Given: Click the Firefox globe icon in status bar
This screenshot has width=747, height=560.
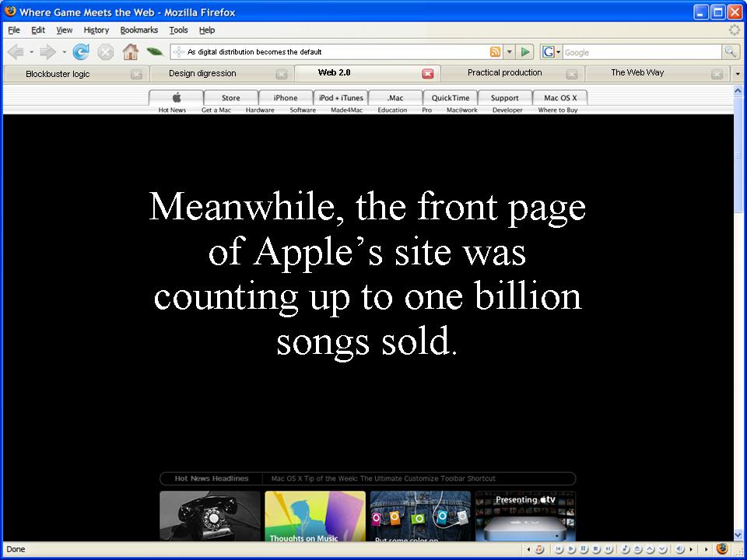Looking at the screenshot, I should 722,548.
